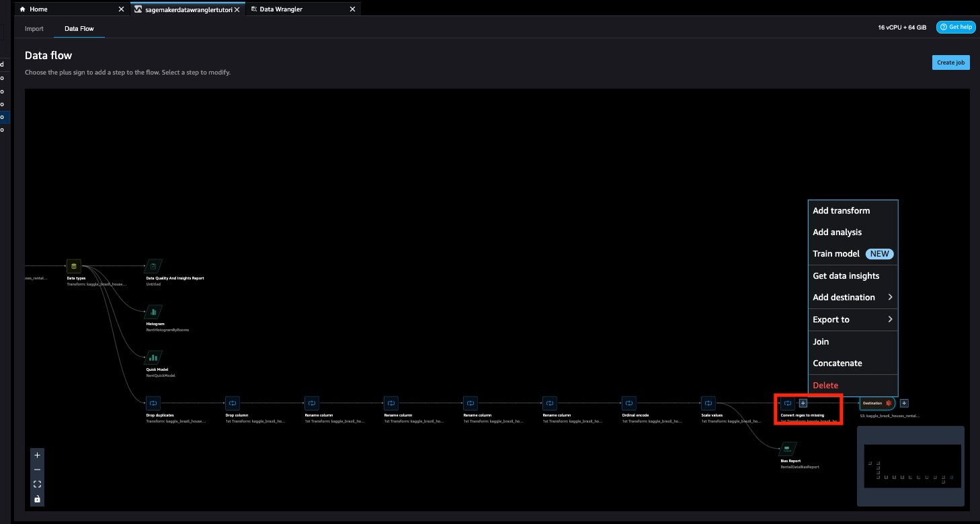Screen dimensions: 980x524
Task: Choose Concatenate from the context menu
Action: pos(853,363)
